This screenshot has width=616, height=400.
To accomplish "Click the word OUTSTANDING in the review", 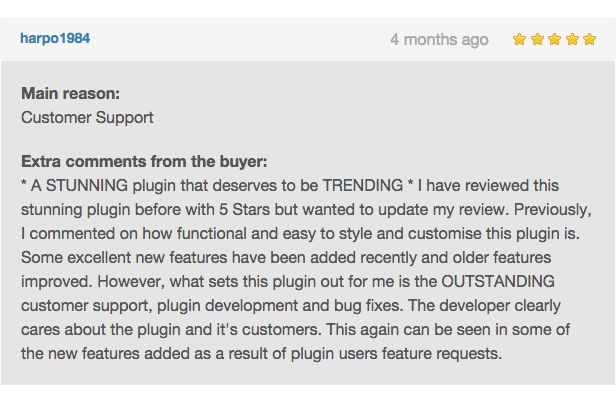I will pyautogui.click(x=498, y=281).
